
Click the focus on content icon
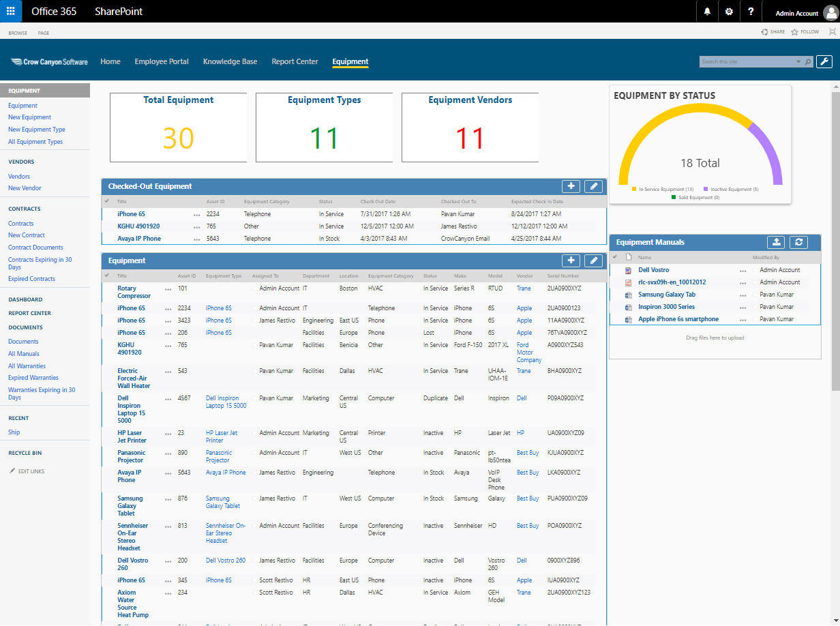(832, 32)
